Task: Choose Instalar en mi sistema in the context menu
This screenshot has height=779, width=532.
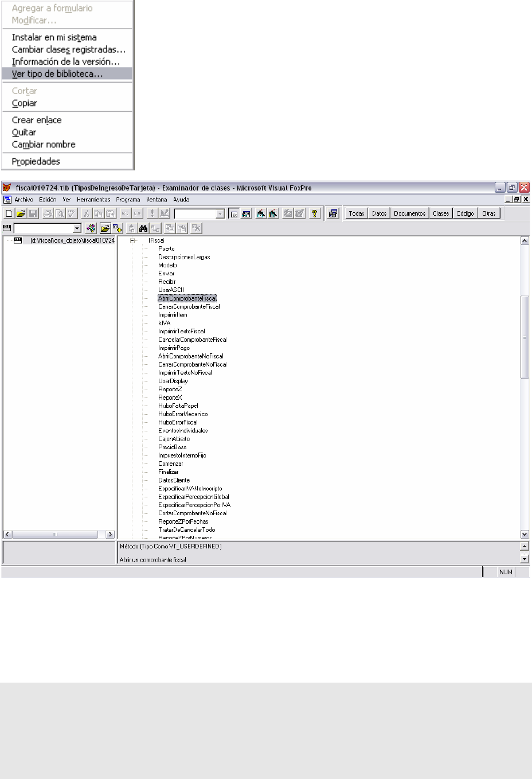Action: point(67,37)
